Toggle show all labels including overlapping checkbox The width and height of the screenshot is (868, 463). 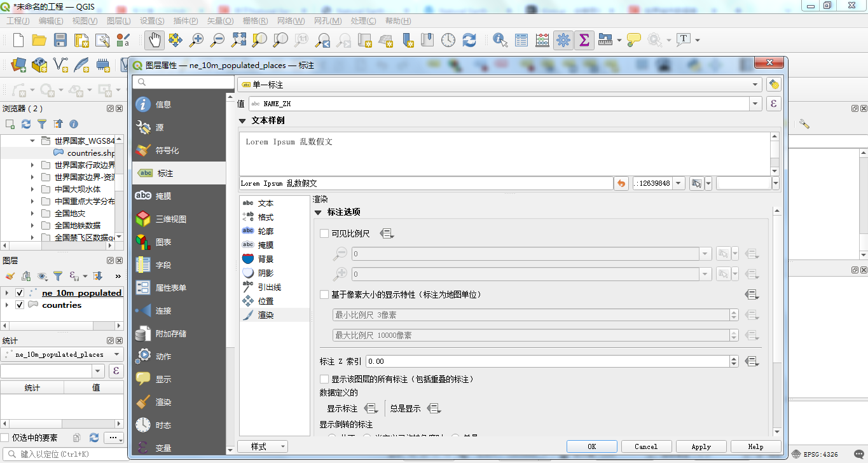324,379
